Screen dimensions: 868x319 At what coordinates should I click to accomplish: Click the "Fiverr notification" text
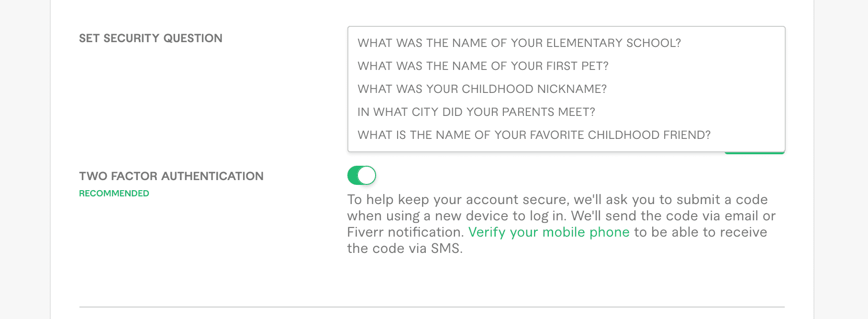[404, 232]
